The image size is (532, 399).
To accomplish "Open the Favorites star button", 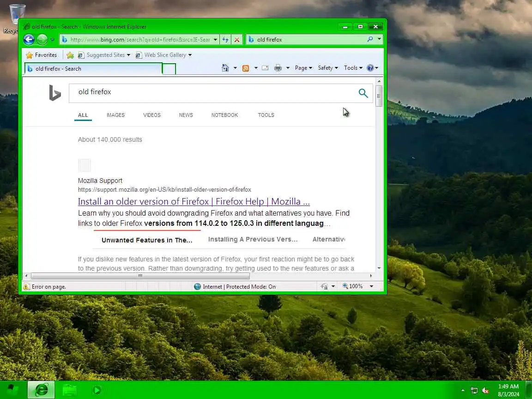I will click(42, 55).
